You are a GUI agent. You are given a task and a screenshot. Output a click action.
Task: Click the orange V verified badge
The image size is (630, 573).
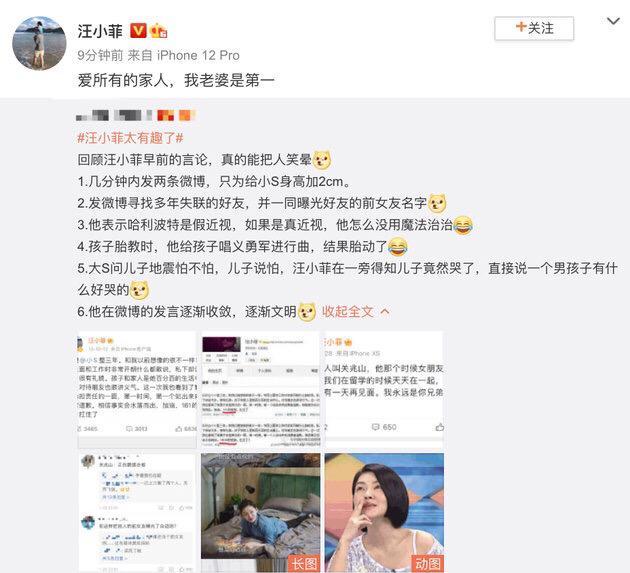pos(138,31)
